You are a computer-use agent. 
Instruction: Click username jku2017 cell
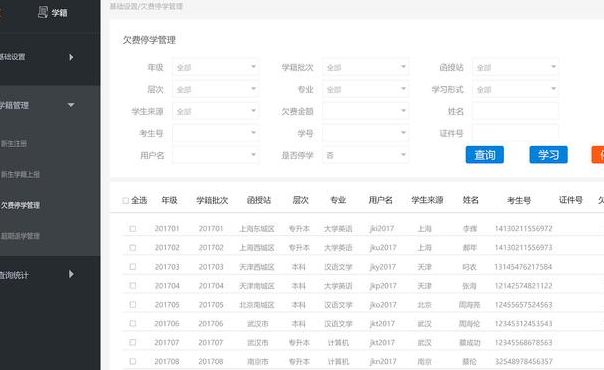(383, 248)
